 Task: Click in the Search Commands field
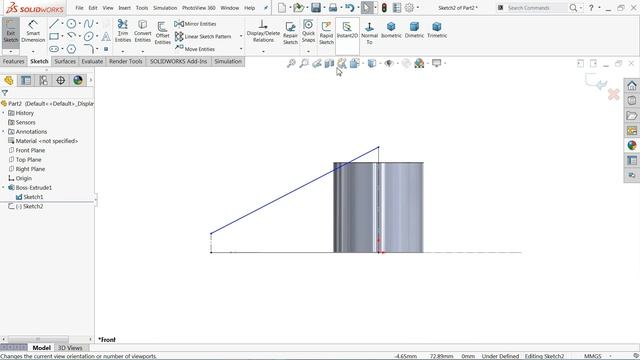point(536,8)
